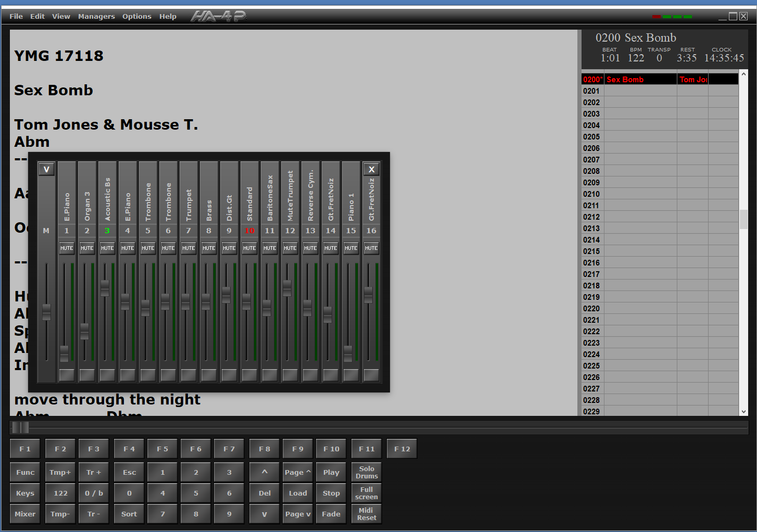Click the Func button
The height and width of the screenshot is (532, 757).
point(25,472)
